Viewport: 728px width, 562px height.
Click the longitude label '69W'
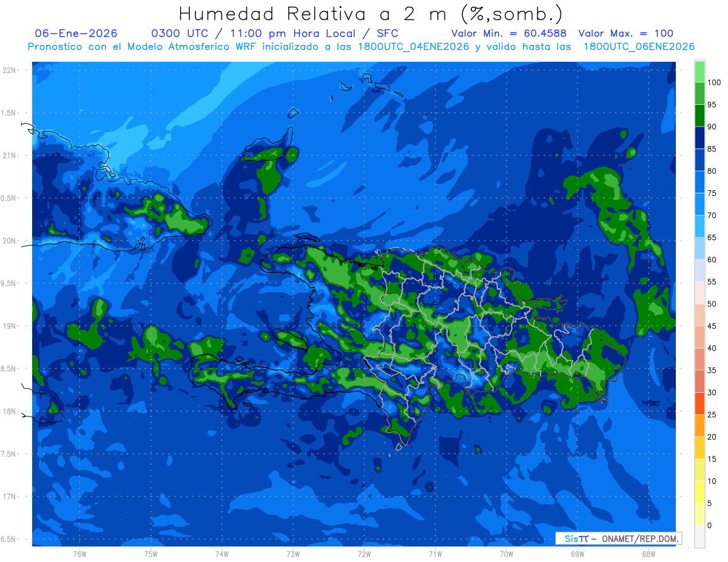tap(577, 554)
